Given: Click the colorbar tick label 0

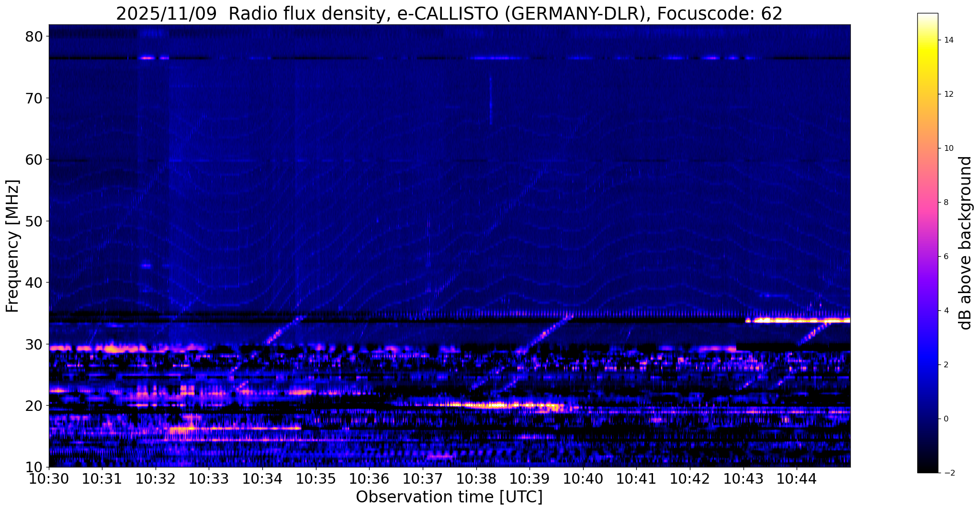Looking at the screenshot, I should pos(945,419).
